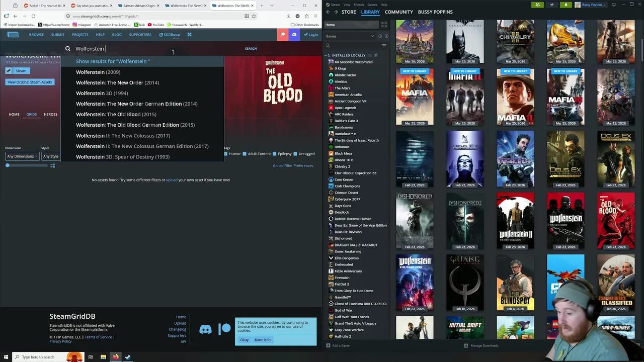The width and height of the screenshot is (644, 362).
Task: Close the SteamGridDB search with the X icon
Action: 189,35
